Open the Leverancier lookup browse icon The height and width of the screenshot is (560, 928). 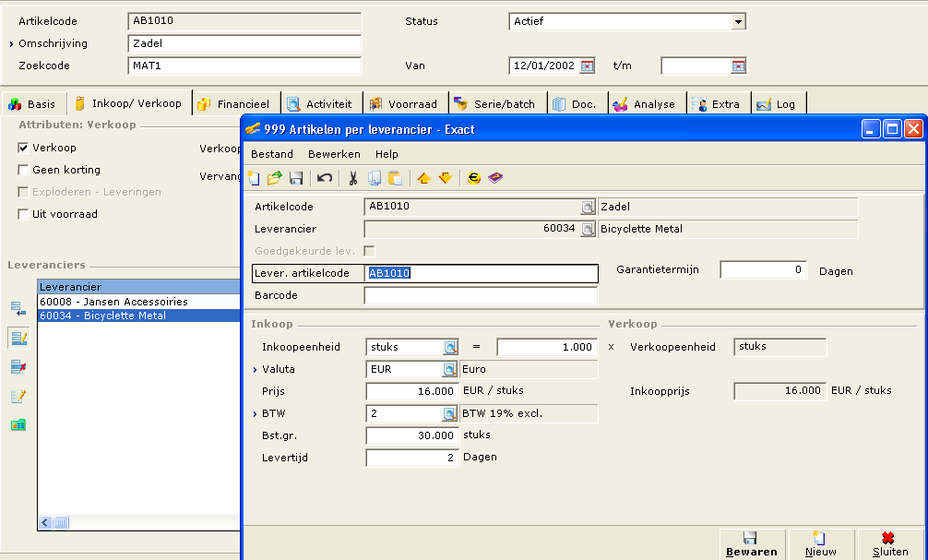click(x=588, y=229)
